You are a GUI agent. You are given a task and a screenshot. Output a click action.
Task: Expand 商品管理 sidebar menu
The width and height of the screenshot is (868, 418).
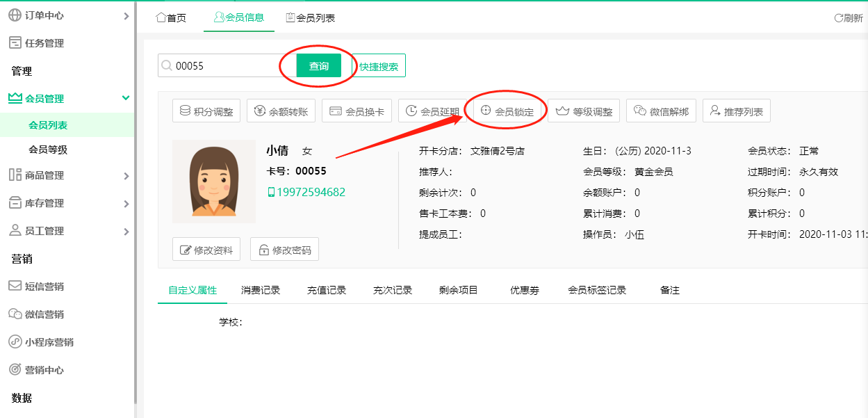(67, 175)
